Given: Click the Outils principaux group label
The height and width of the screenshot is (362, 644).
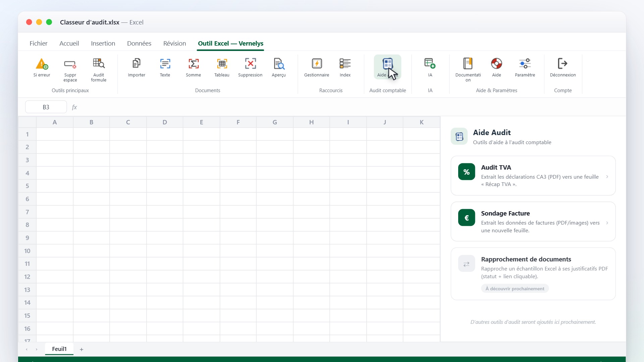Looking at the screenshot, I should tap(70, 90).
